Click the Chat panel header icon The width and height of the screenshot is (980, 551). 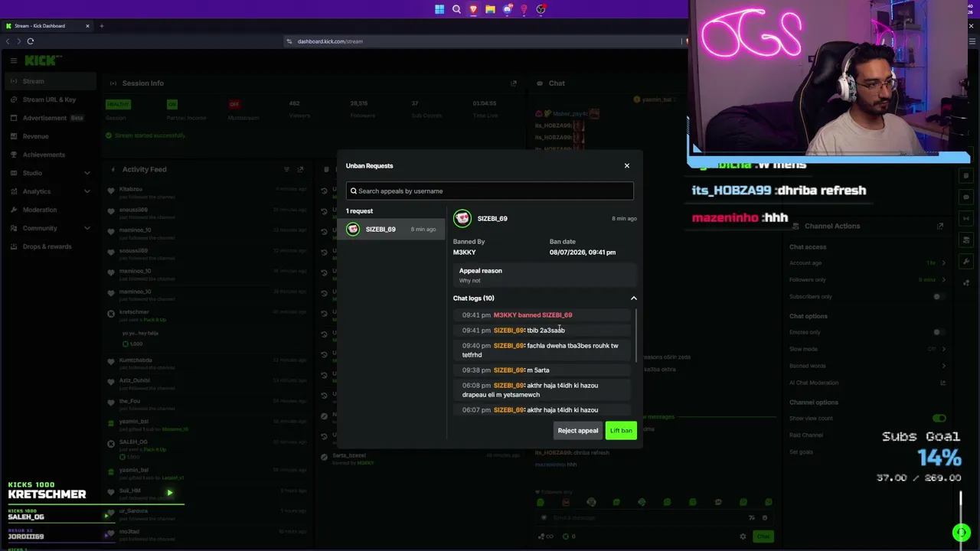pos(539,83)
